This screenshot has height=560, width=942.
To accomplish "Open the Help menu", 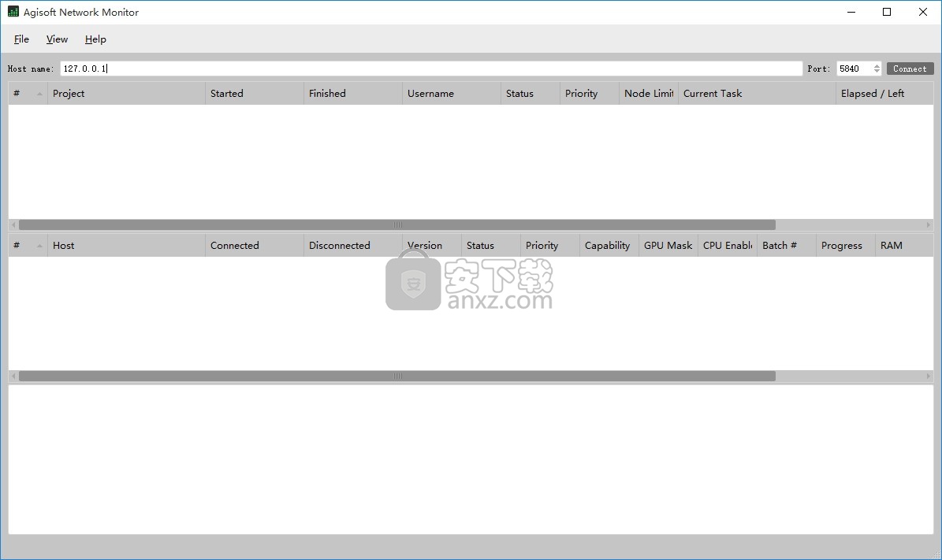I will point(95,39).
